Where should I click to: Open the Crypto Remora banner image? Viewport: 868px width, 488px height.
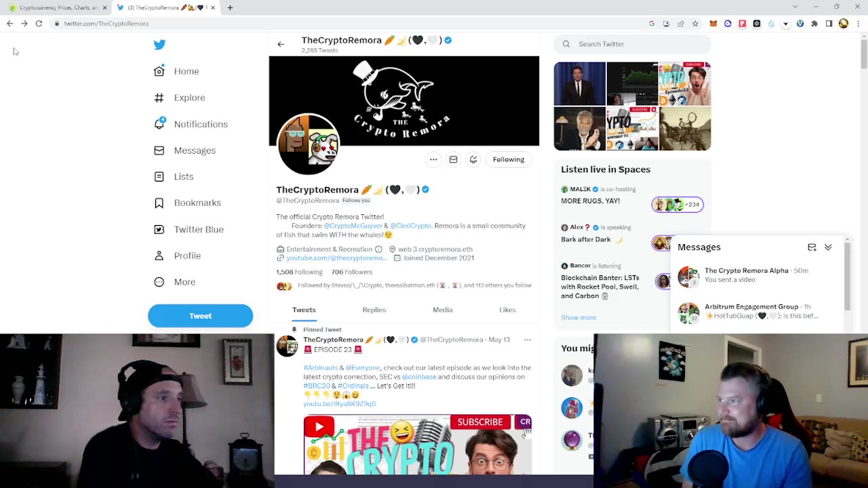pyautogui.click(x=404, y=101)
